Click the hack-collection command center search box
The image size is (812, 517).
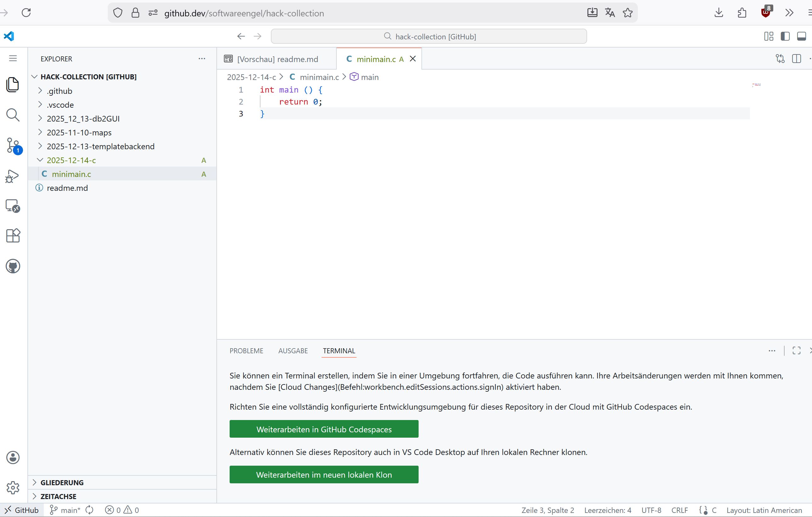pos(429,37)
